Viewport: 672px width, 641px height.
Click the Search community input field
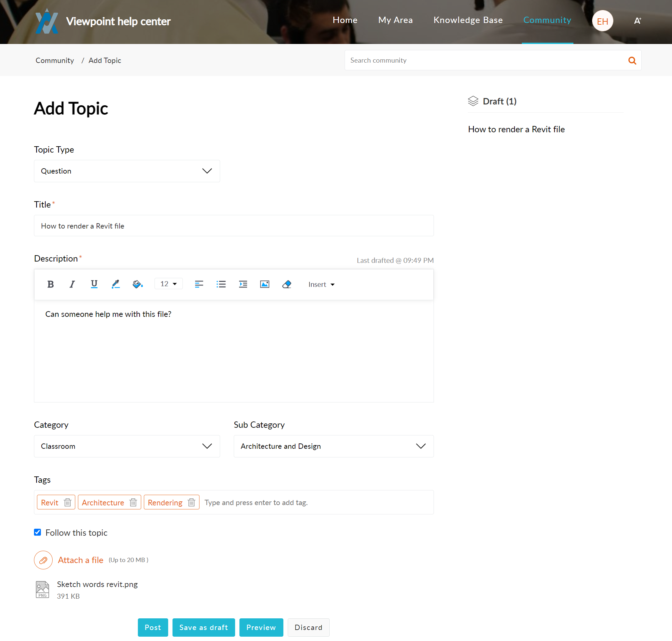pos(485,61)
